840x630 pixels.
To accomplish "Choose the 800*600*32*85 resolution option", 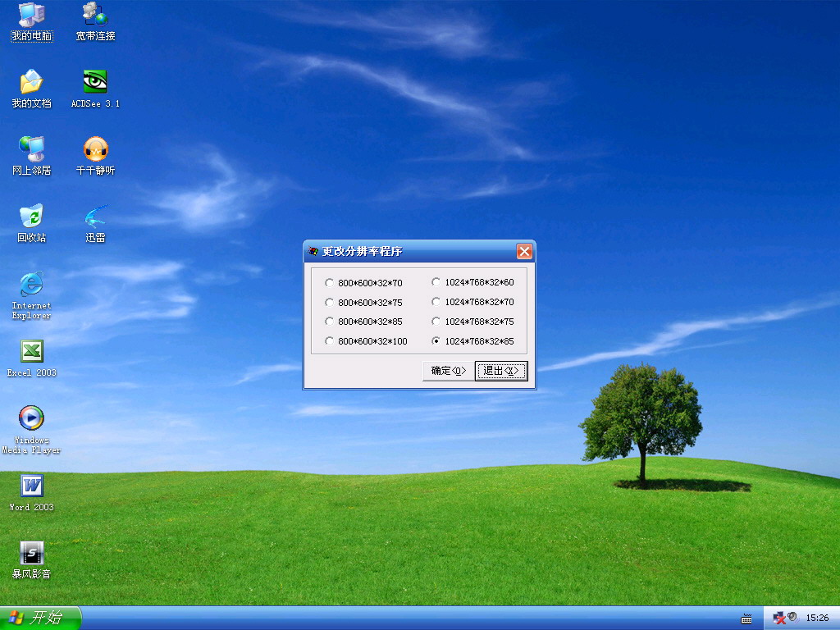I will coord(363,322).
